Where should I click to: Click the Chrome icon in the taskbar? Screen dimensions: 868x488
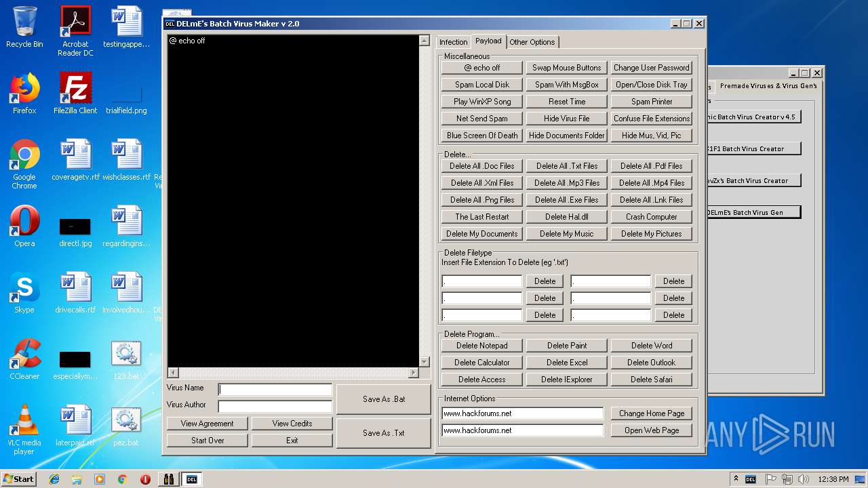pos(122,479)
